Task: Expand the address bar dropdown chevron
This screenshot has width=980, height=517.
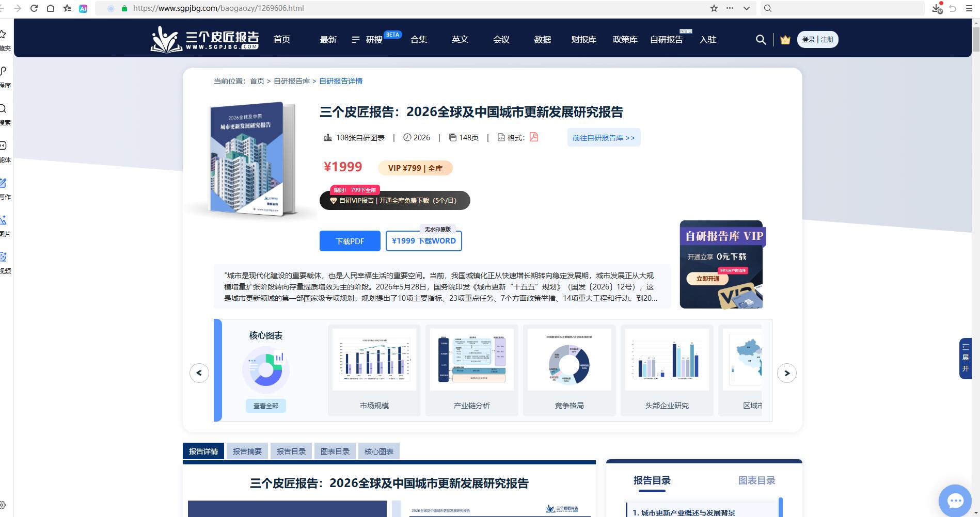Action: click(746, 8)
